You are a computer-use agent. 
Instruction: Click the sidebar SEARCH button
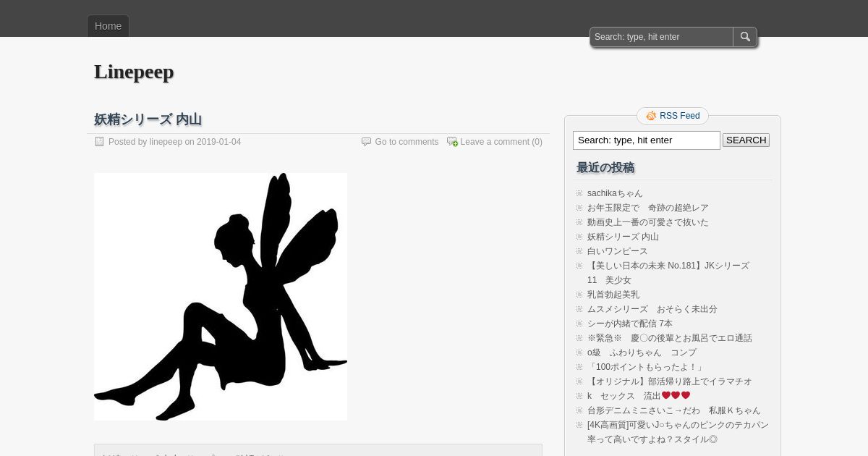point(746,140)
